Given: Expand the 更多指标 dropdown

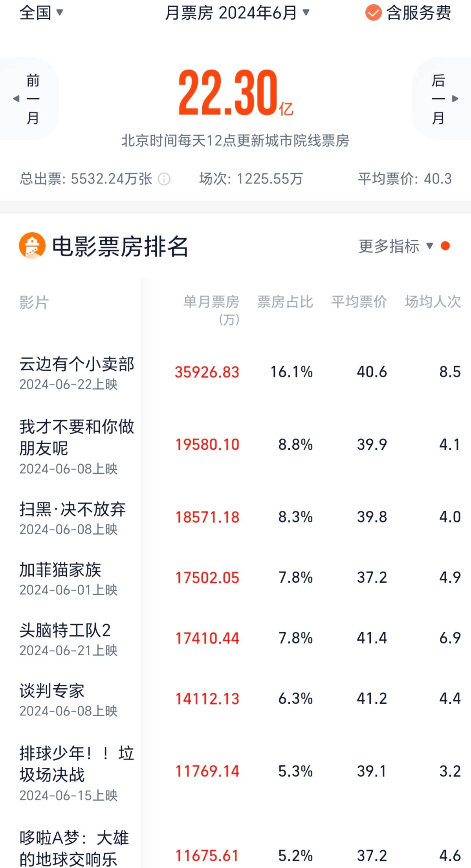Looking at the screenshot, I should (x=396, y=246).
